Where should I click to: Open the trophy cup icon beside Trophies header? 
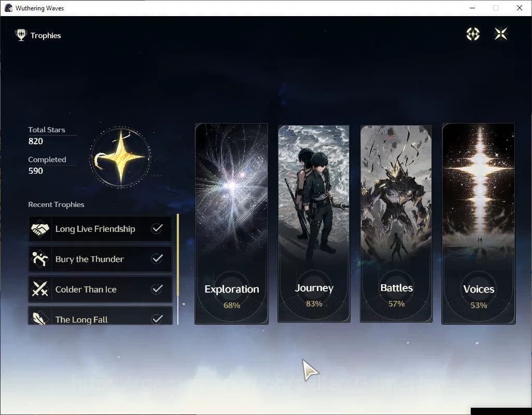pyautogui.click(x=21, y=35)
